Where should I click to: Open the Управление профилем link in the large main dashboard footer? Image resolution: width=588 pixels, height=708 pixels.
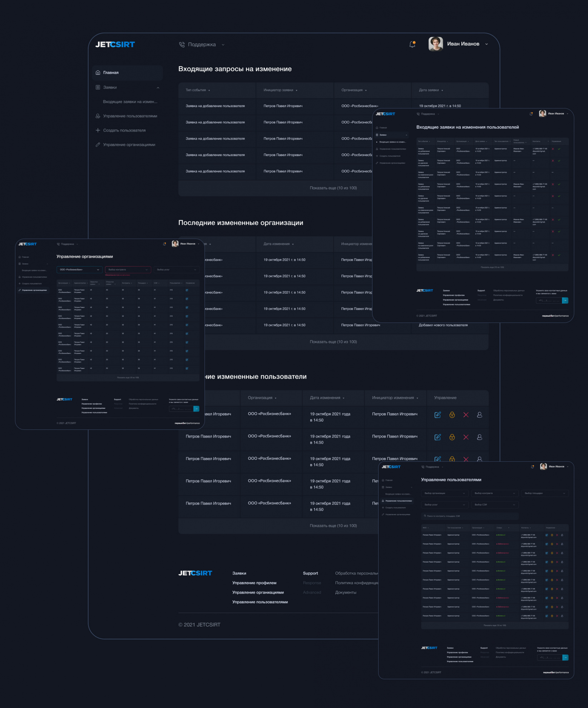[254, 583]
